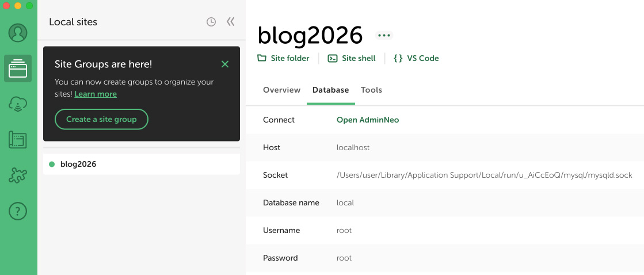
Task: Open the blog2026 more options menu
Action: coord(384,36)
